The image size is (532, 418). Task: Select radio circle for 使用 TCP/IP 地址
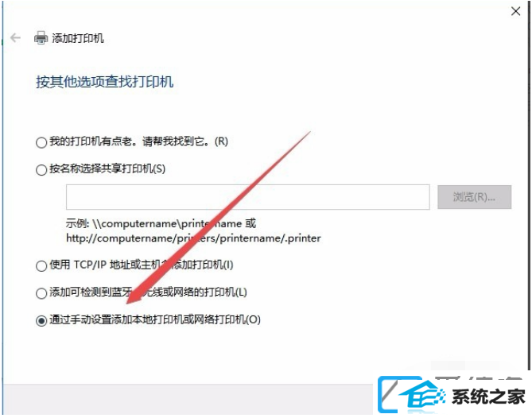click(41, 265)
